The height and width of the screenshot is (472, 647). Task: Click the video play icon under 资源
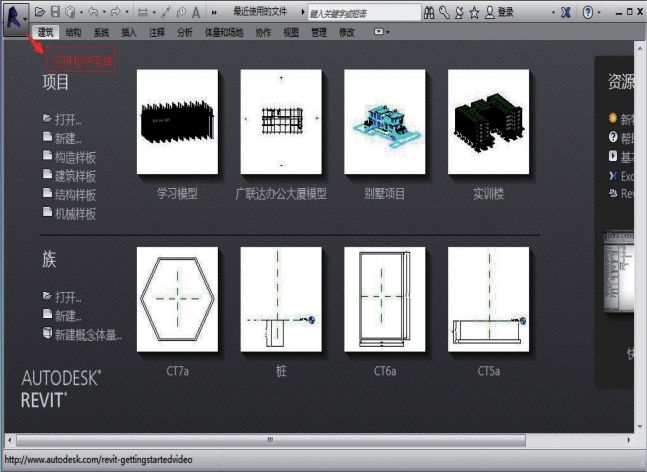pos(613,156)
